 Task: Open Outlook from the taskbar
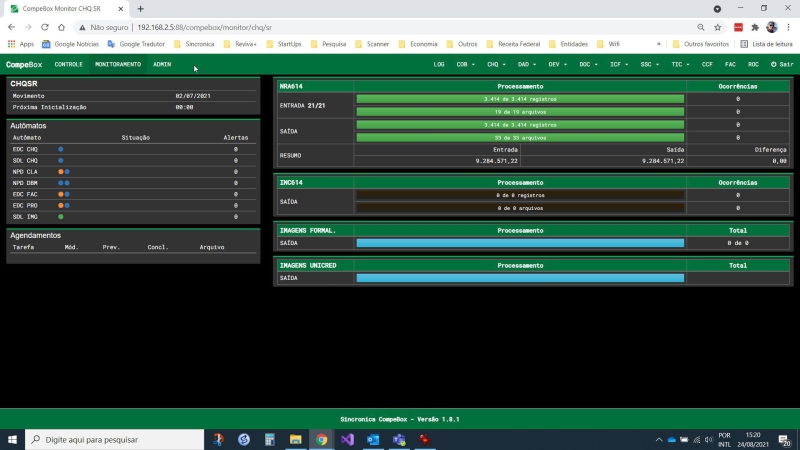373,439
